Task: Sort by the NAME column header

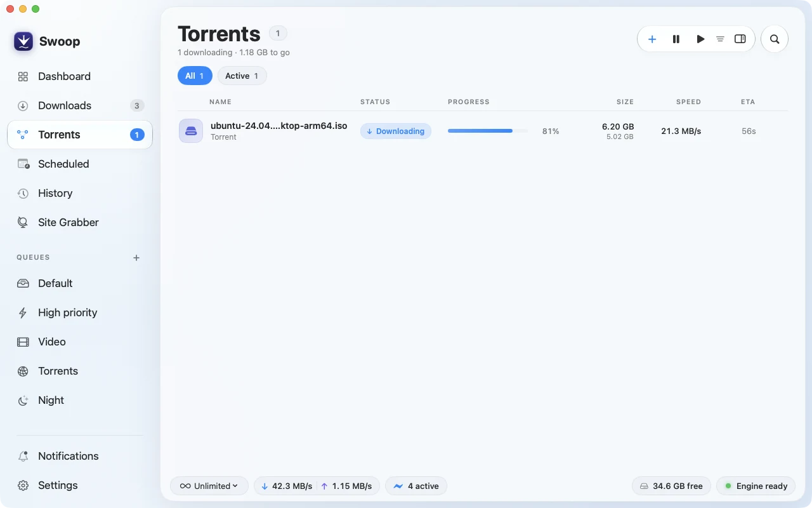Action: [x=220, y=102]
